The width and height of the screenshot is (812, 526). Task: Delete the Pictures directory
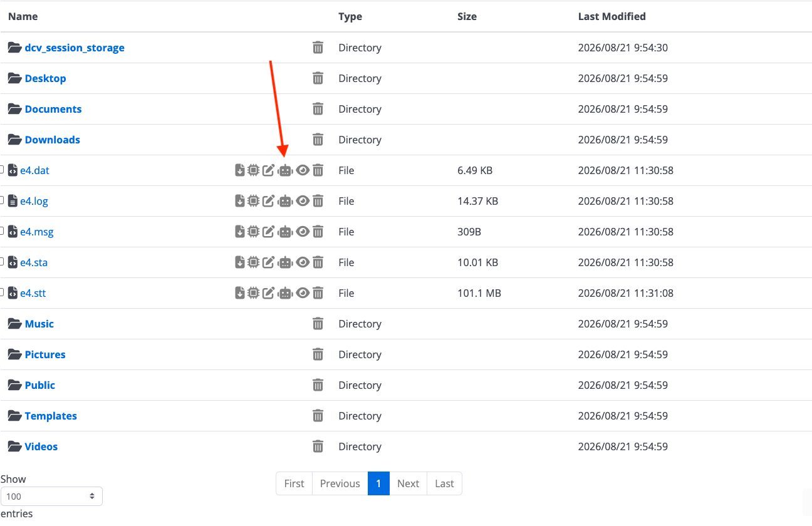click(x=318, y=354)
